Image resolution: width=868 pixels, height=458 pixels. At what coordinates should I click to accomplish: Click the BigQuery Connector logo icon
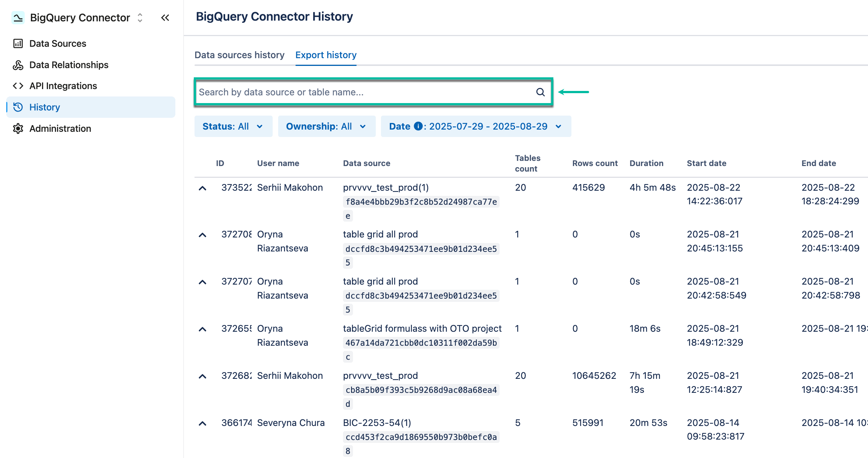18,17
